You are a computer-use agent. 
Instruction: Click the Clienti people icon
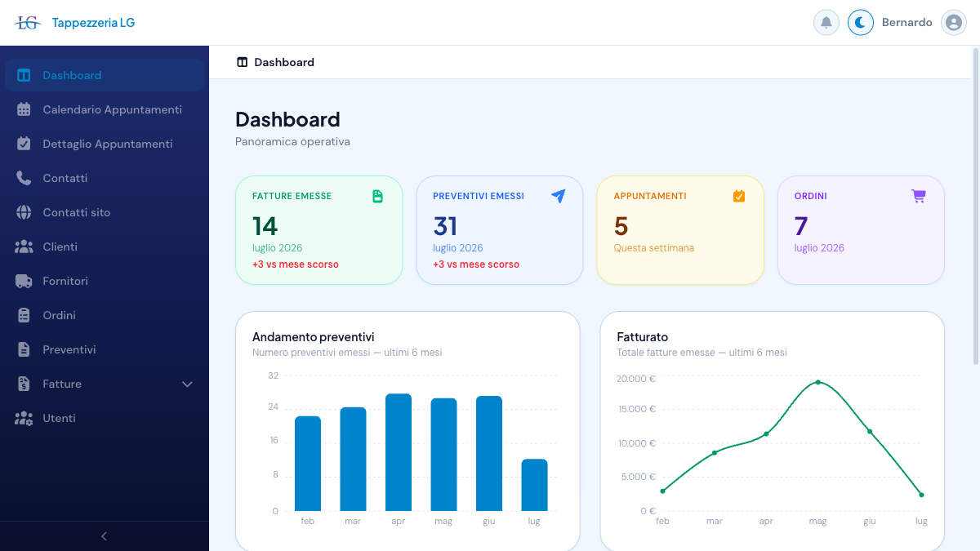coord(24,247)
